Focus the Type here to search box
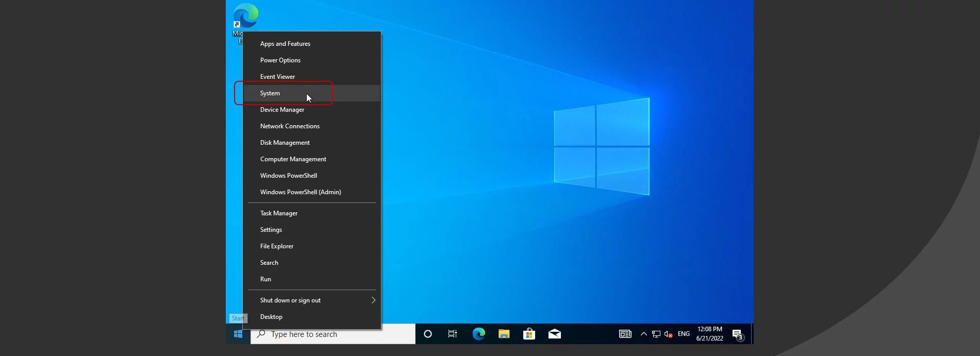 click(x=333, y=334)
